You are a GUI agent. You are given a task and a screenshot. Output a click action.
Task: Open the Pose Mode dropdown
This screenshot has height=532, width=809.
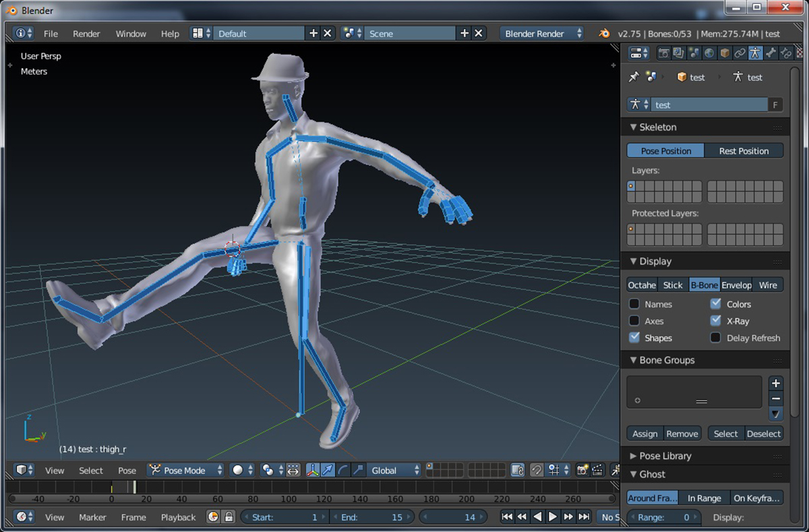tap(186, 471)
